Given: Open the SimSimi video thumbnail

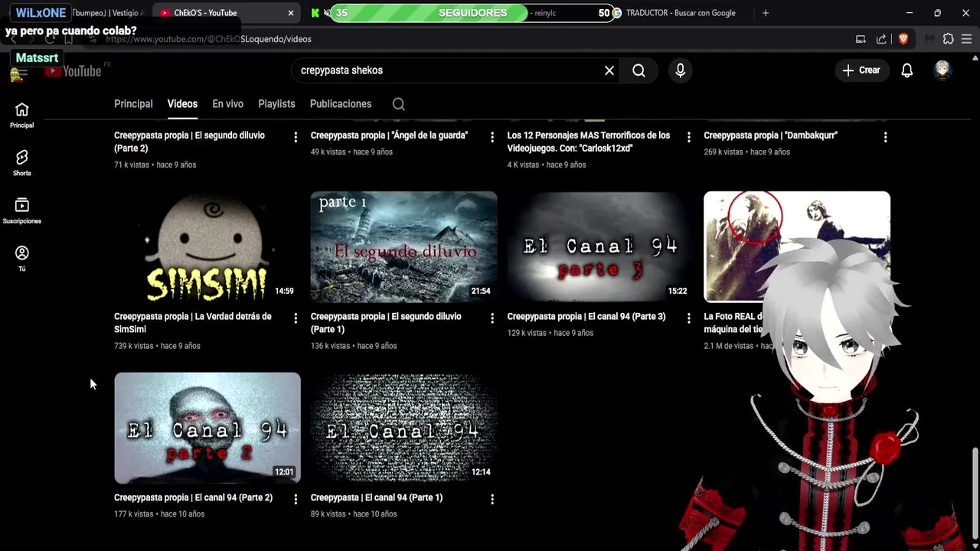Looking at the screenshot, I should point(207,247).
